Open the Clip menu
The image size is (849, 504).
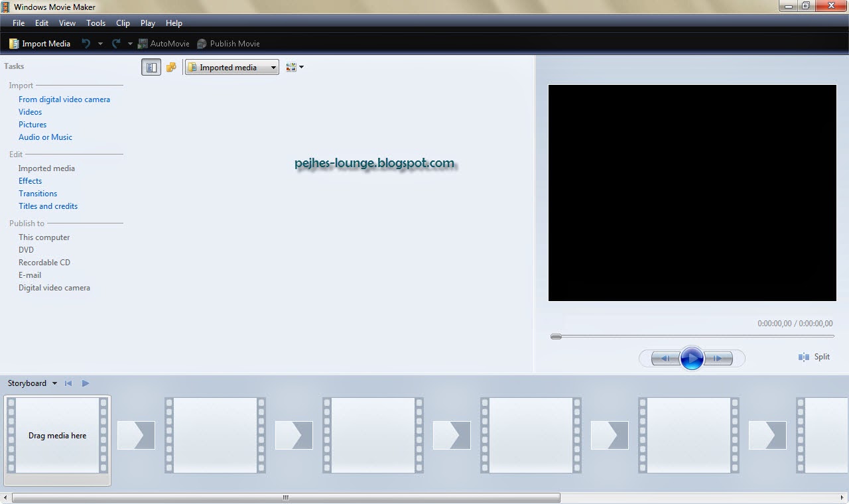point(123,23)
